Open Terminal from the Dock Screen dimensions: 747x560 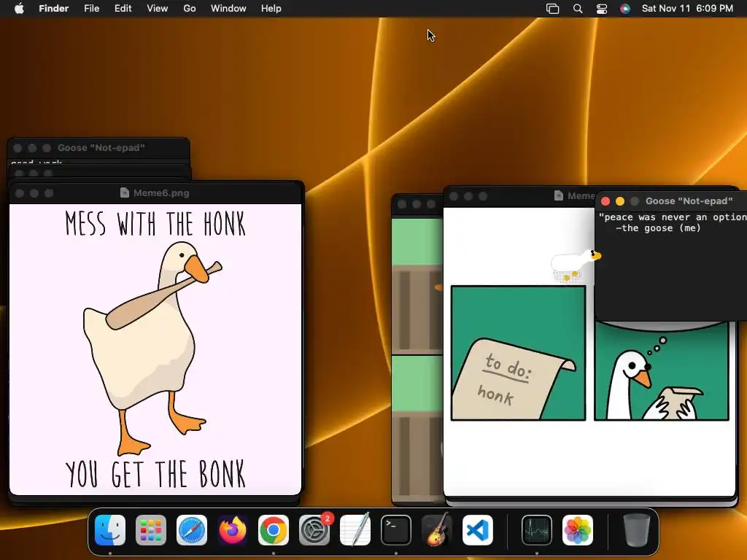396,530
